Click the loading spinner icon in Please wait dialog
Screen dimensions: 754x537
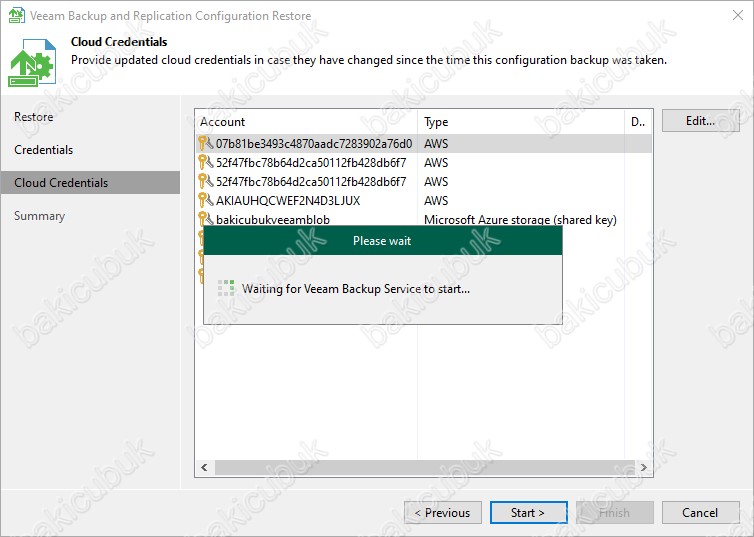click(x=226, y=288)
